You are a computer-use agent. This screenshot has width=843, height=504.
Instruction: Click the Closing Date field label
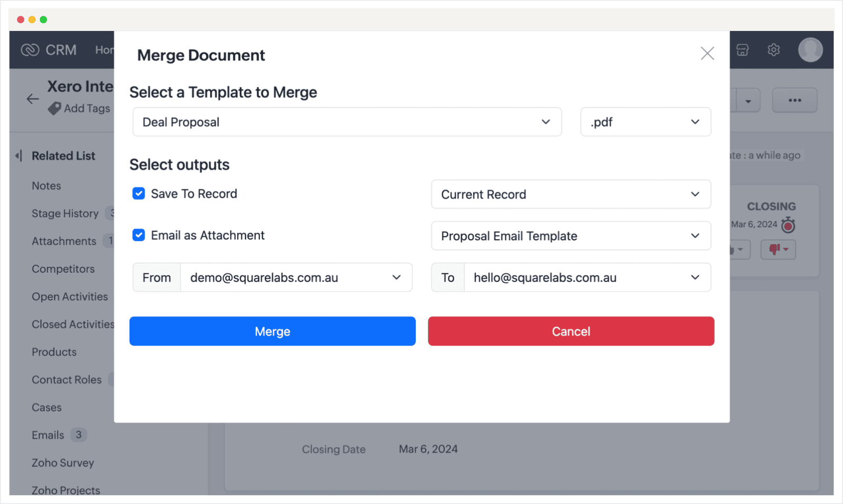(x=334, y=450)
